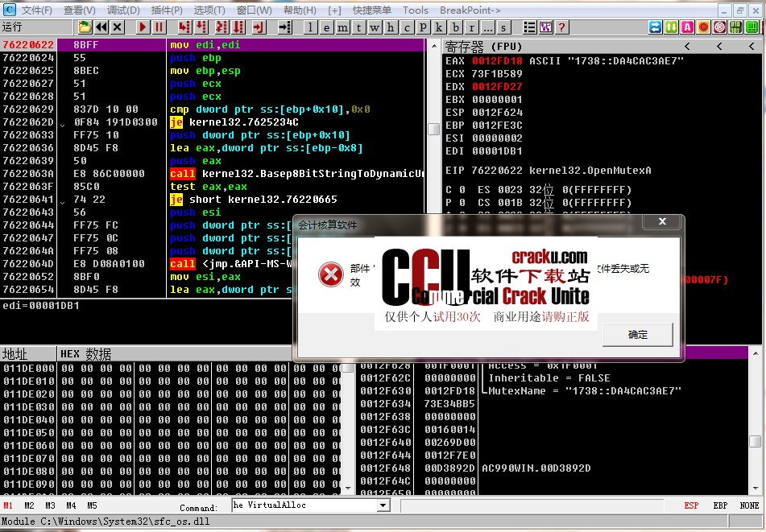This screenshot has width=766, height=532.
Task: Click EBP in the bottom command bar
Action: pyautogui.click(x=720, y=505)
